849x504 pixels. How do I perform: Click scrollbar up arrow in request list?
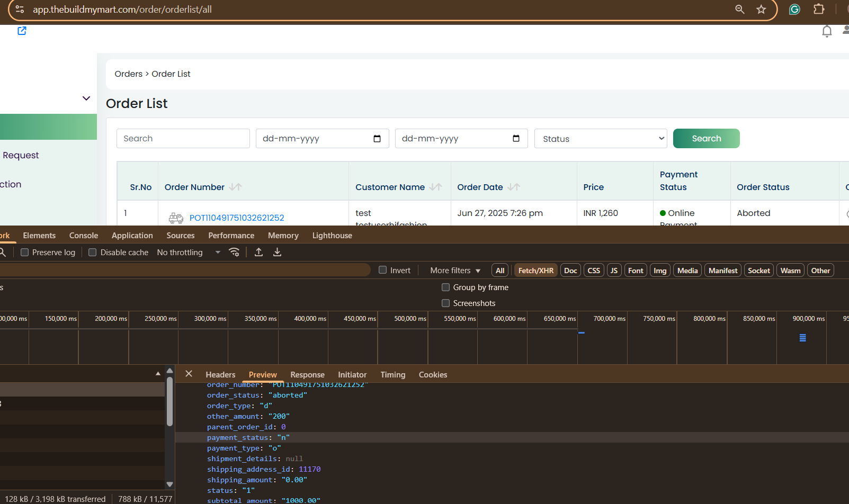169,371
